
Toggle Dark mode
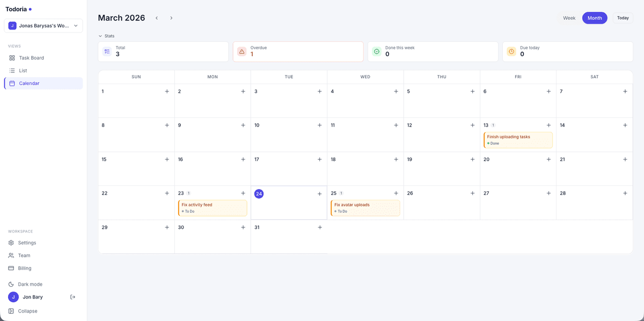[x=11, y=283]
